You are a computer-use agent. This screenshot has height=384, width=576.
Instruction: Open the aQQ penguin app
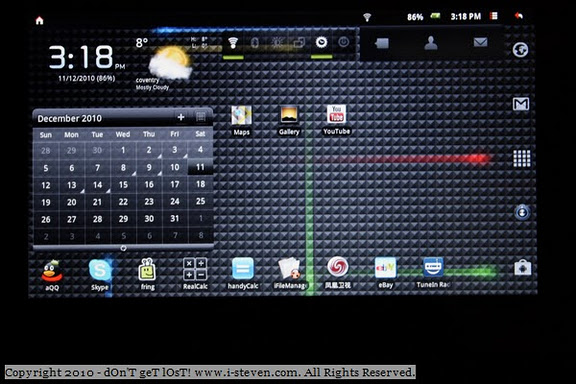click(x=52, y=276)
